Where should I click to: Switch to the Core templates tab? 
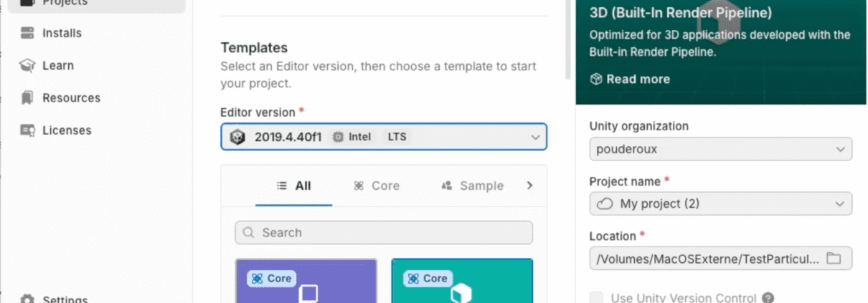coord(377,186)
